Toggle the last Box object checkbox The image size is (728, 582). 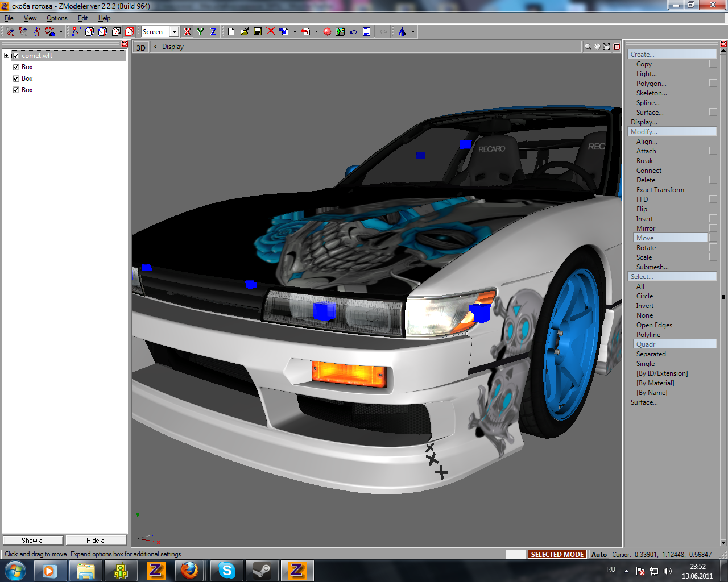(16, 90)
